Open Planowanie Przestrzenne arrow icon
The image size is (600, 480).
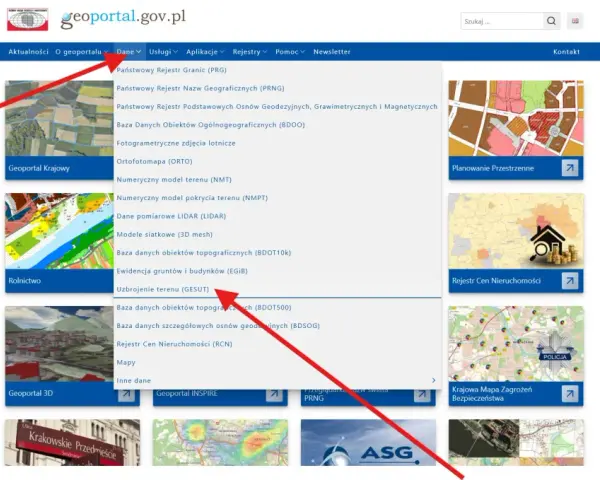coord(570,168)
